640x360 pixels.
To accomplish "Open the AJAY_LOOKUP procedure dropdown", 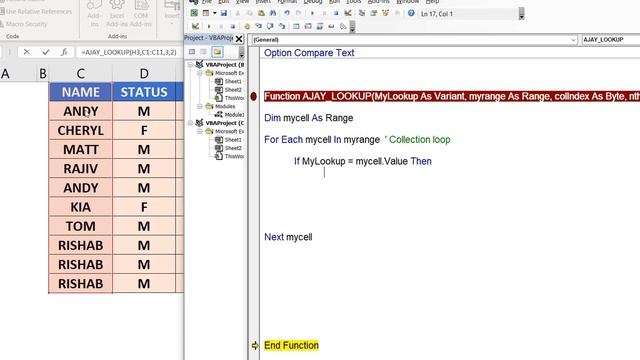I will (611, 40).
